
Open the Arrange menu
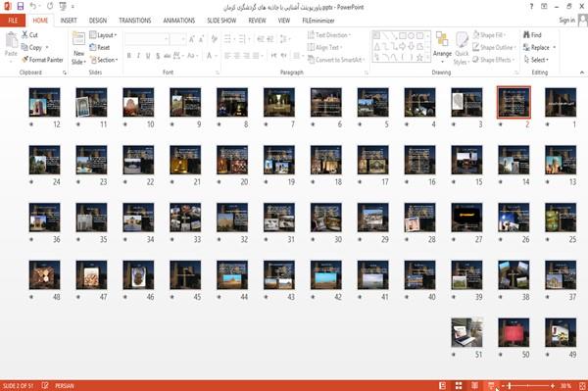coord(442,46)
